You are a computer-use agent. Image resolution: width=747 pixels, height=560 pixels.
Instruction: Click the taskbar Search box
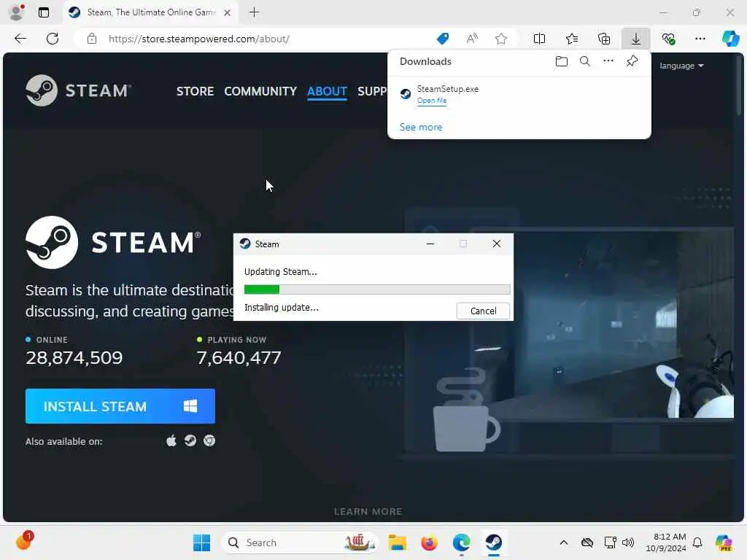point(300,542)
